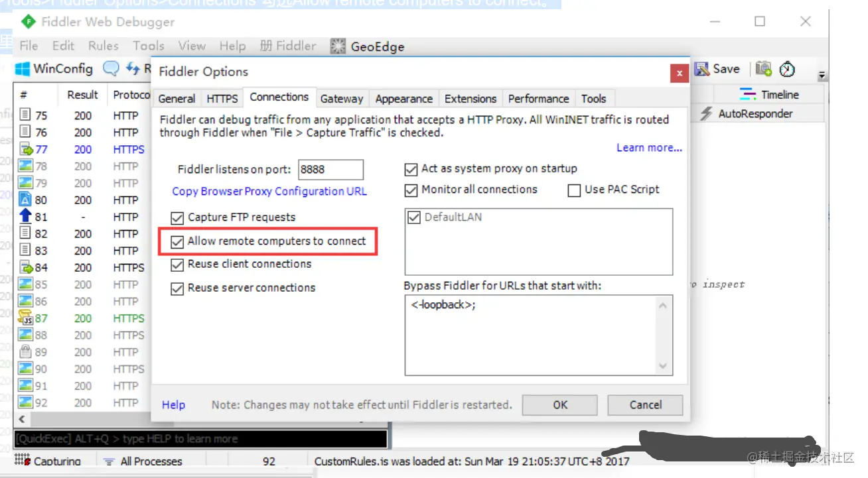The image size is (868, 478).
Task: Click Learn more link
Action: pyautogui.click(x=649, y=148)
